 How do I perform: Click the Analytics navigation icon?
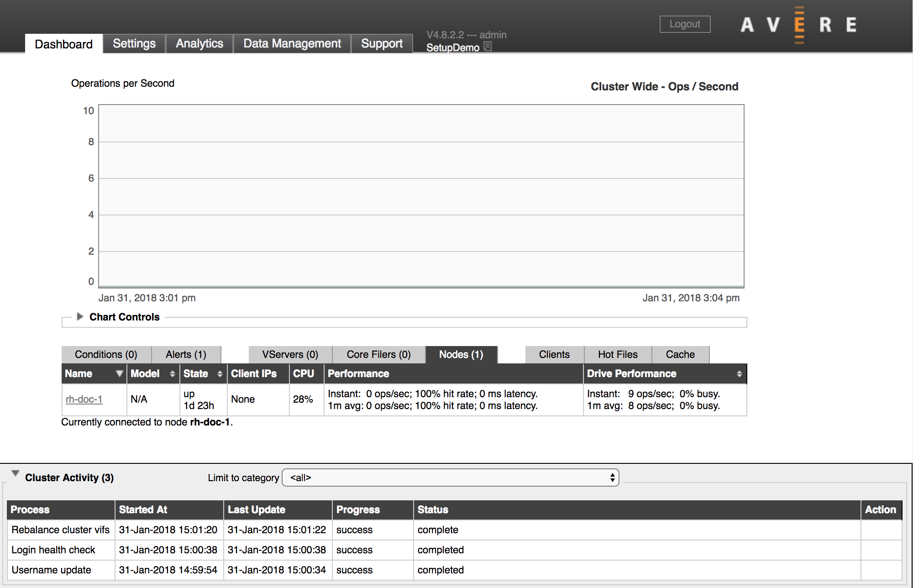199,43
